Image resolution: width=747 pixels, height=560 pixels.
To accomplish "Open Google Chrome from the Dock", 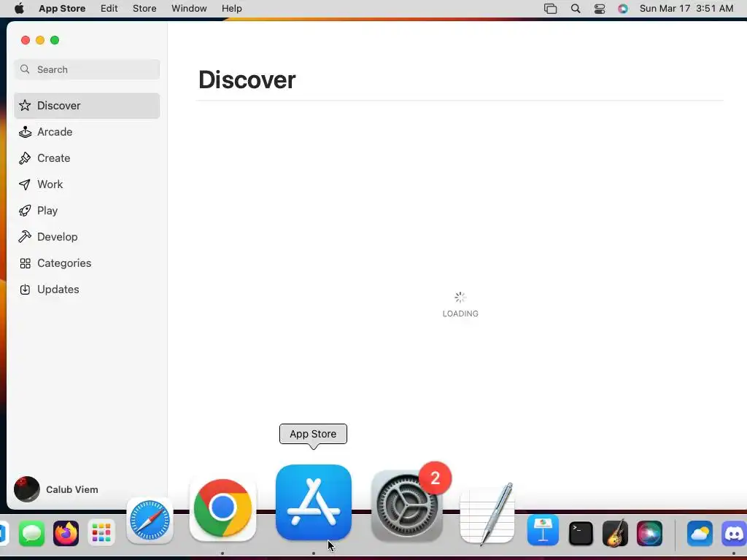I will pos(222,507).
